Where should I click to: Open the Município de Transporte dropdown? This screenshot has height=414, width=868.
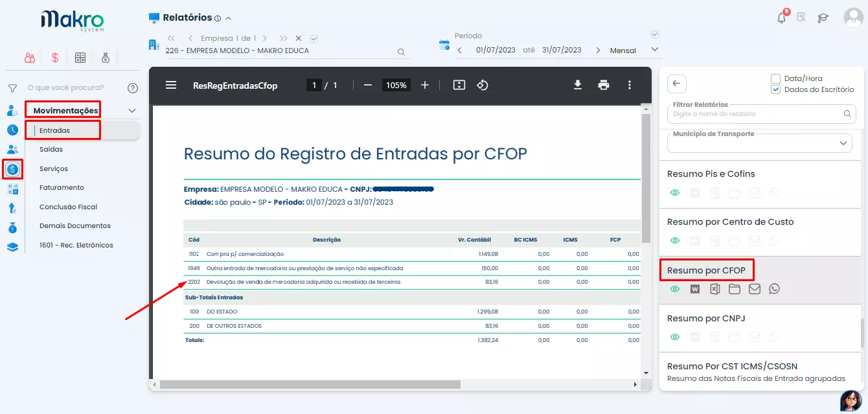pyautogui.click(x=843, y=143)
